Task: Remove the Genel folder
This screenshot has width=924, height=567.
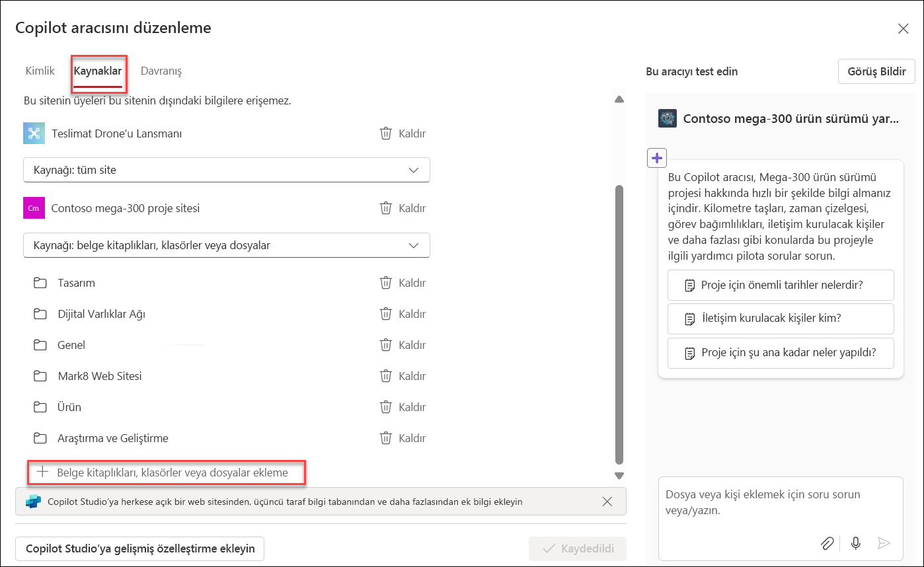Action: [x=403, y=345]
